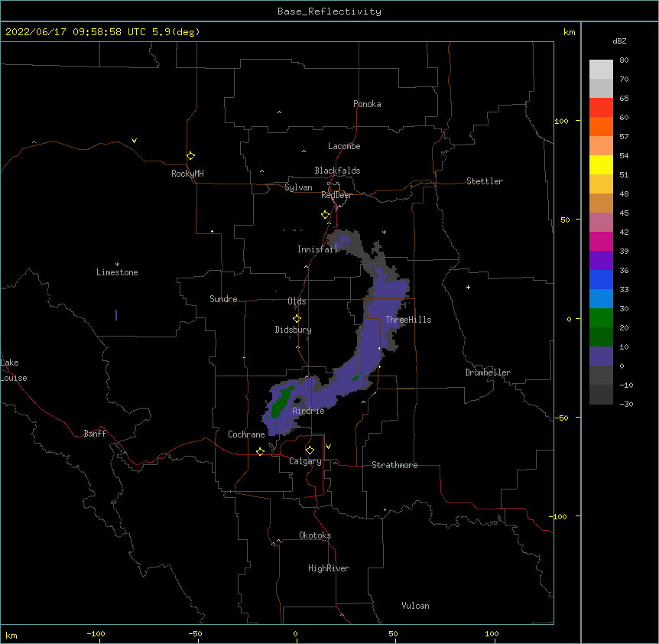The height and width of the screenshot is (644, 659).
Task: Click the green reflectivity core west of Airdrie
Action: [281, 403]
